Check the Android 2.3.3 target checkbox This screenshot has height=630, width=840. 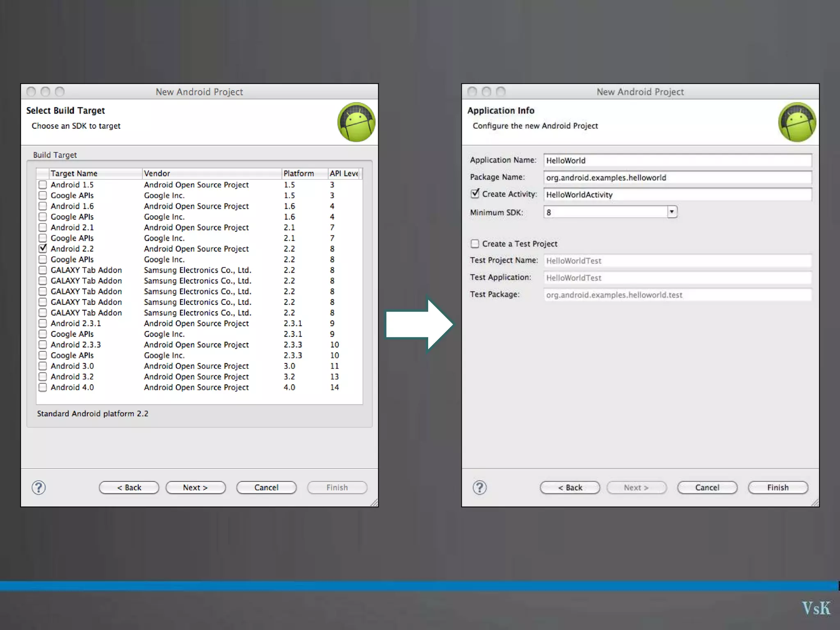coord(43,345)
